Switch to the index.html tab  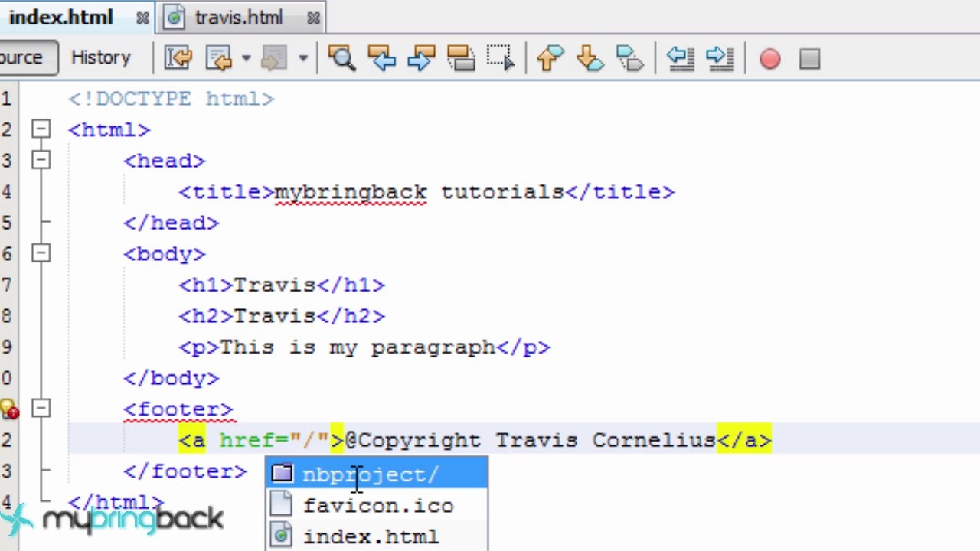click(x=61, y=17)
